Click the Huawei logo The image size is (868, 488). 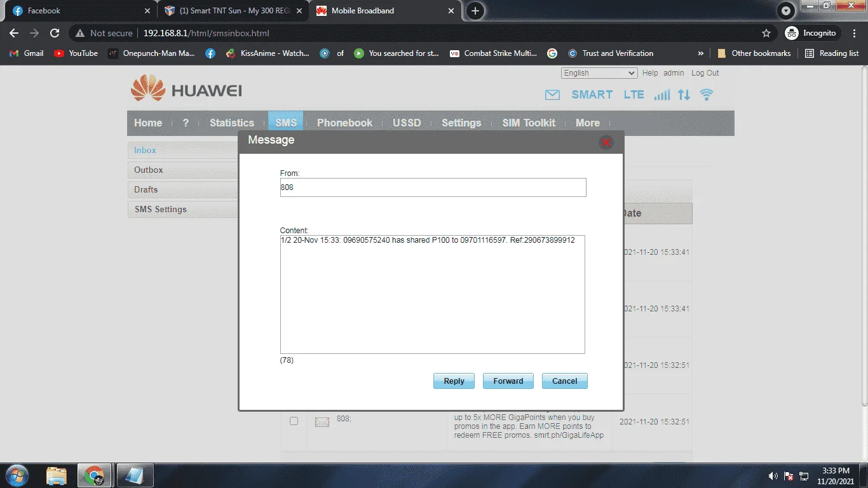coord(186,89)
